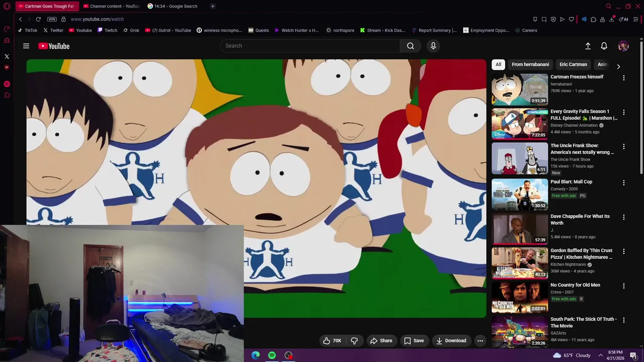The width and height of the screenshot is (644, 362).
Task: Toggle the VPN badge in address bar
Action: [52, 19]
